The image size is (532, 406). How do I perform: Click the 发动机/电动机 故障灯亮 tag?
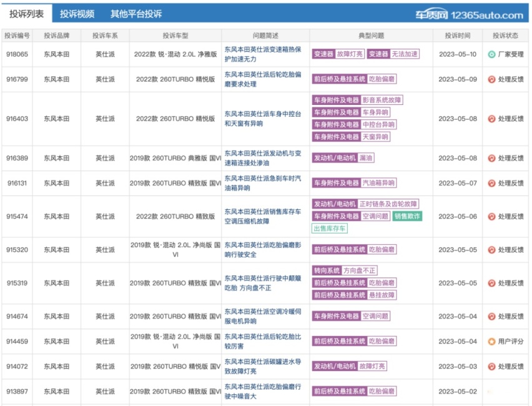pos(350,366)
